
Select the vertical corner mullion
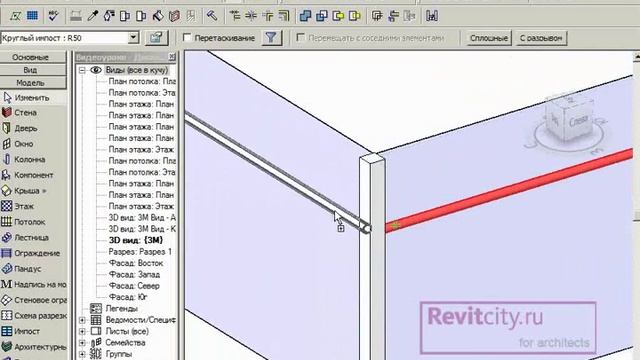[x=372, y=257]
